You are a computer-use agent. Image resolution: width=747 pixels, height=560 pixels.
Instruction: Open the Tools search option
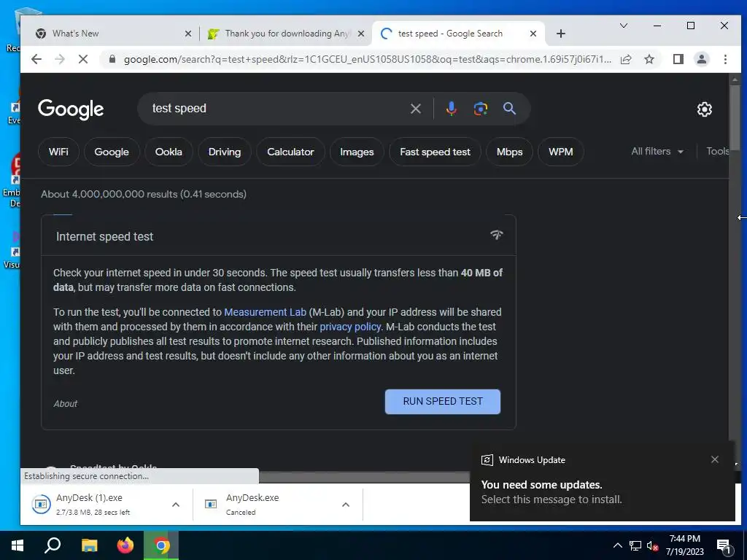tap(718, 152)
